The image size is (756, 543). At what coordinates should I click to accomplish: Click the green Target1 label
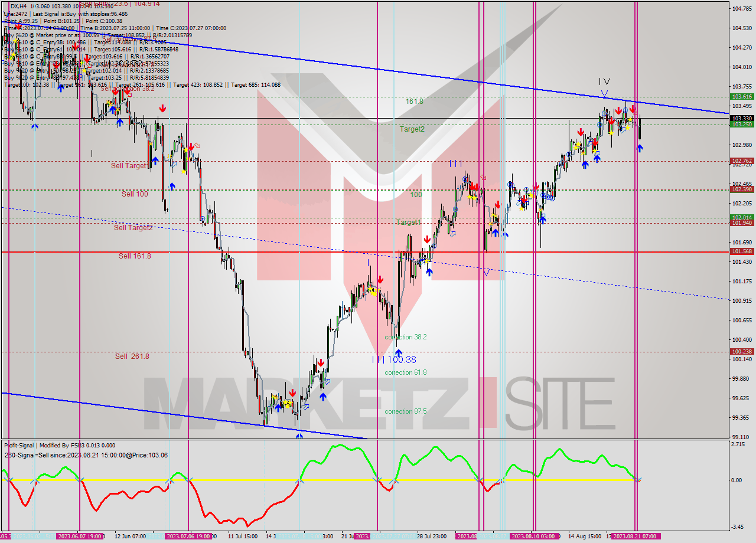point(409,223)
